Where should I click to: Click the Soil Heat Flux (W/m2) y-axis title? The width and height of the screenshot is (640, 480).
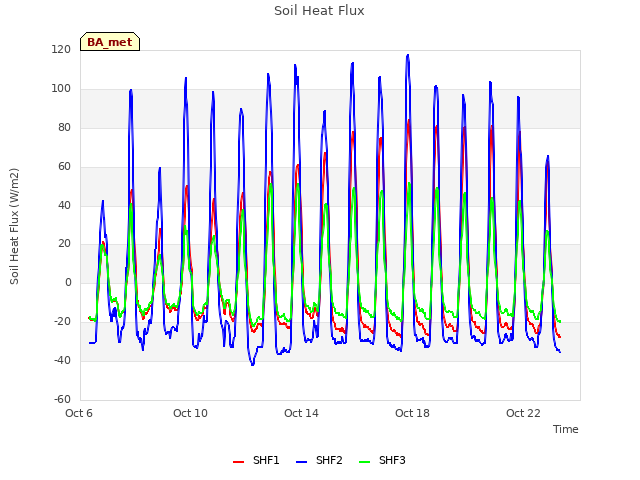click(14, 226)
